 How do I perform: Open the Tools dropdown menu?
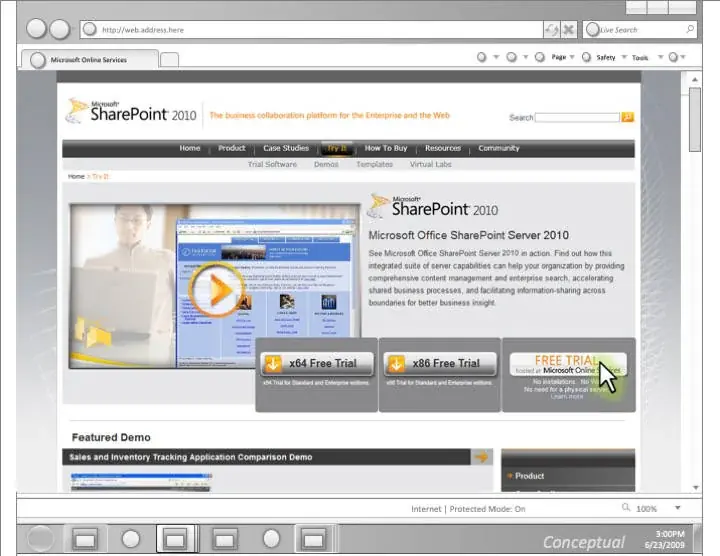point(647,57)
